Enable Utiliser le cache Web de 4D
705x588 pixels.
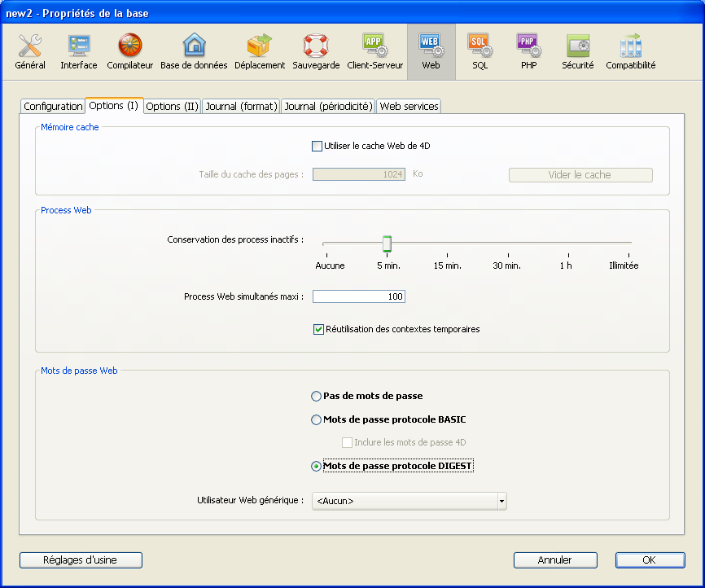pyautogui.click(x=317, y=147)
